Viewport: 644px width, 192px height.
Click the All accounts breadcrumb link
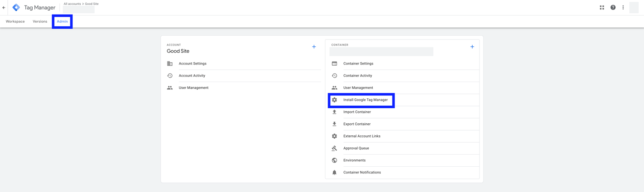tap(72, 4)
